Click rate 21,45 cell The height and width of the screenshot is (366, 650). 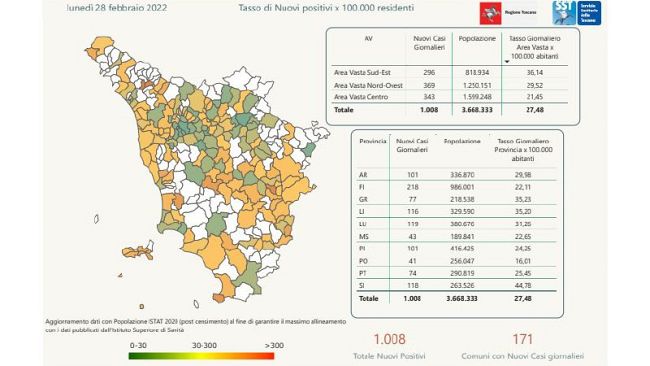coord(535,97)
